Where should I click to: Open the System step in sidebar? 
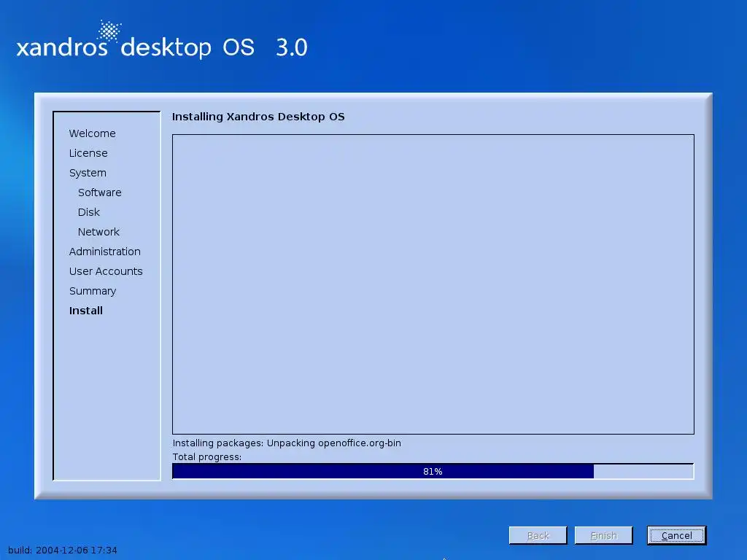click(x=88, y=173)
